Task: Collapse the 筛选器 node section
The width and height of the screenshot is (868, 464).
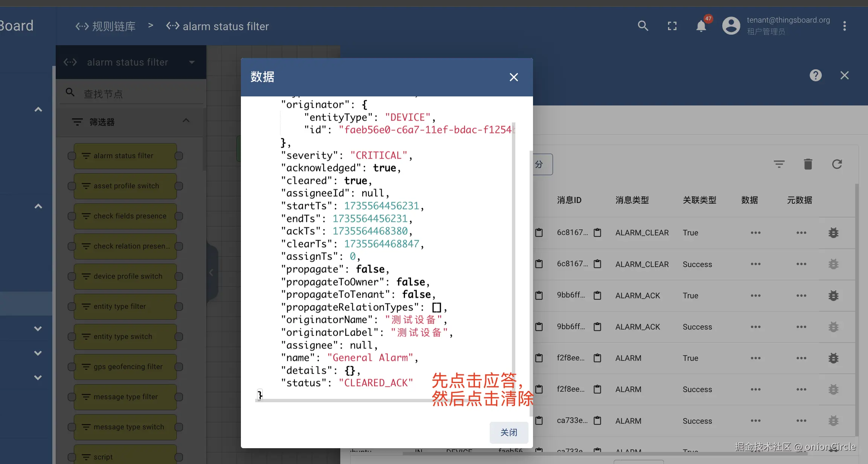Action: (186, 121)
